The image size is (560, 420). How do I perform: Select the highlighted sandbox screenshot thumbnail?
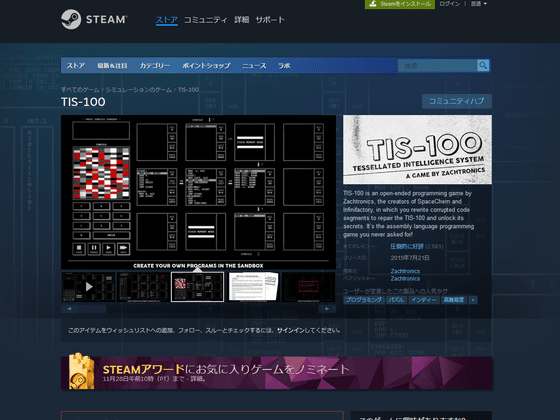click(198, 287)
